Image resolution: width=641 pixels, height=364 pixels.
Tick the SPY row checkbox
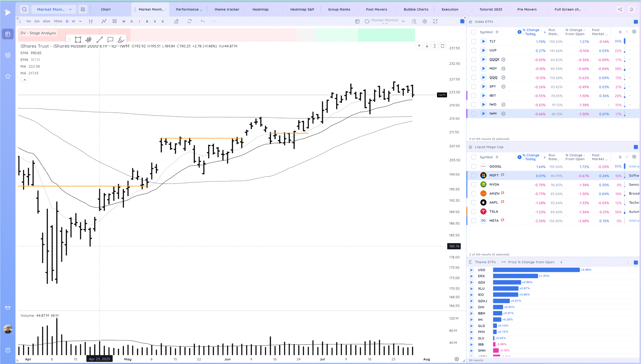pos(473,87)
